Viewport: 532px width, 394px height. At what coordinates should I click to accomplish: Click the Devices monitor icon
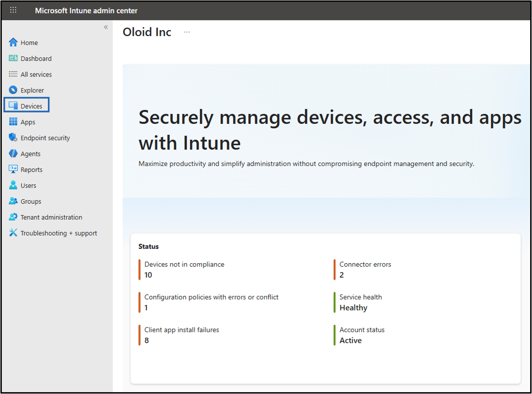[x=13, y=106]
